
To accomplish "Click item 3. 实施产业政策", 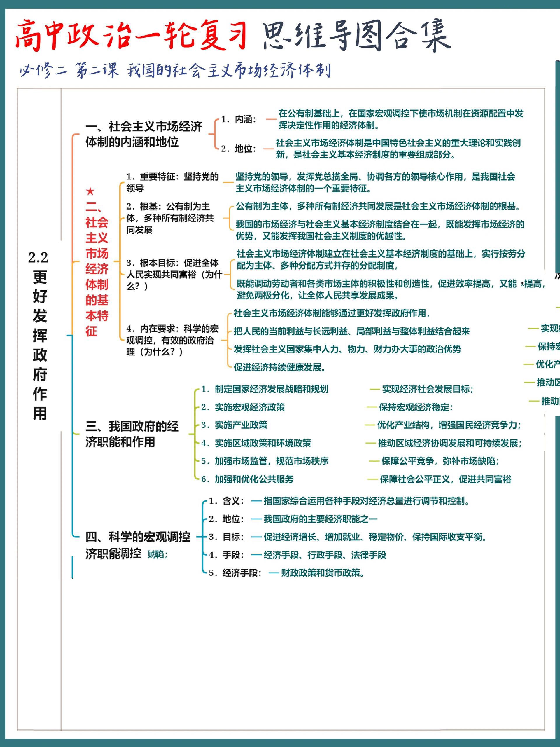I will click(x=234, y=425).
